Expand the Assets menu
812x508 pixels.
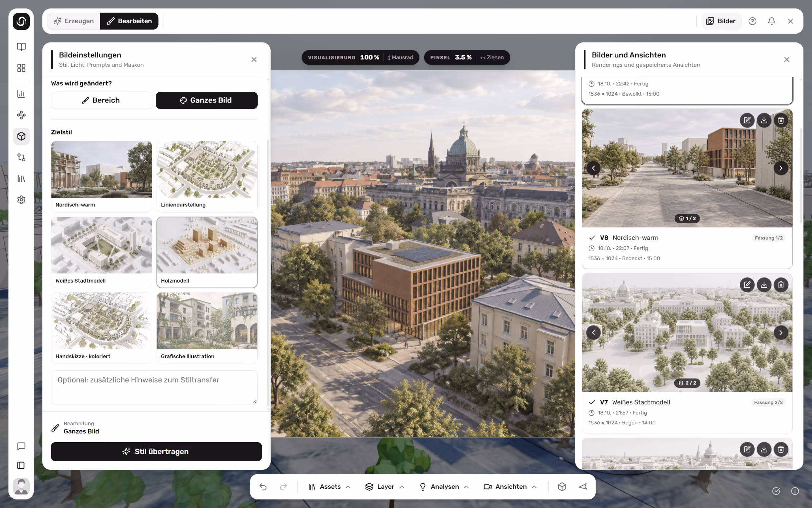(329, 486)
